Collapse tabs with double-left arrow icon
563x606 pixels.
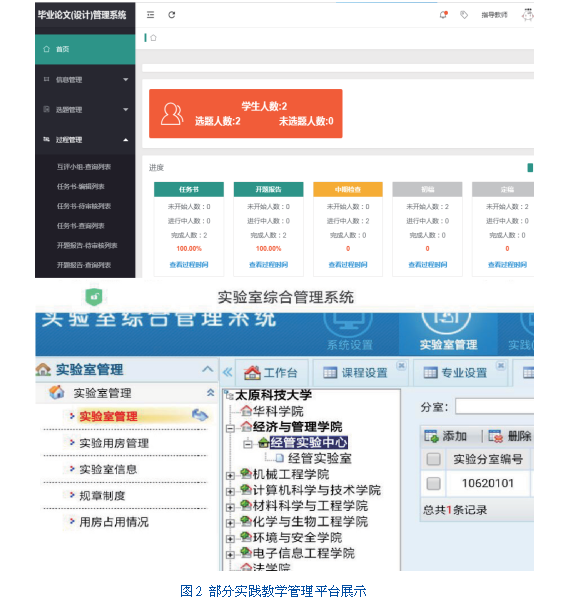(228, 373)
